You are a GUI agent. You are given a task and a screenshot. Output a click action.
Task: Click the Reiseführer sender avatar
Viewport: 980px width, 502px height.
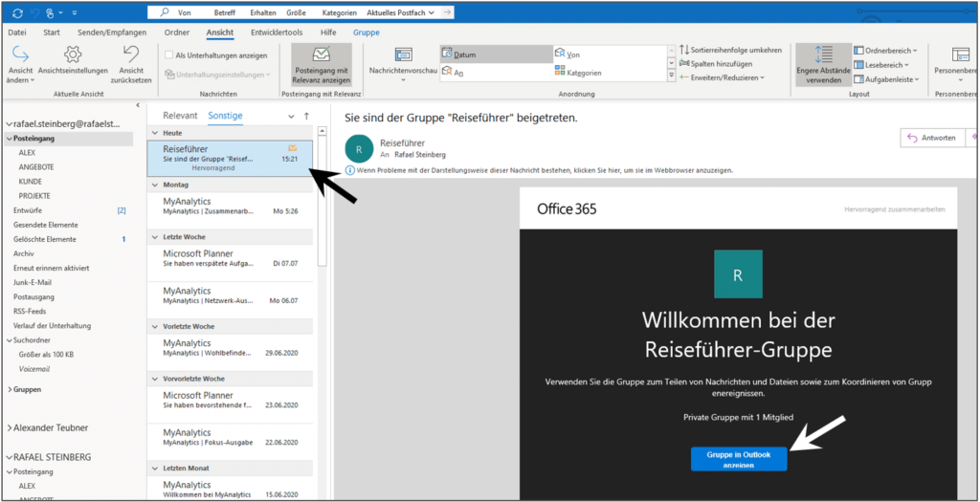[358, 148]
